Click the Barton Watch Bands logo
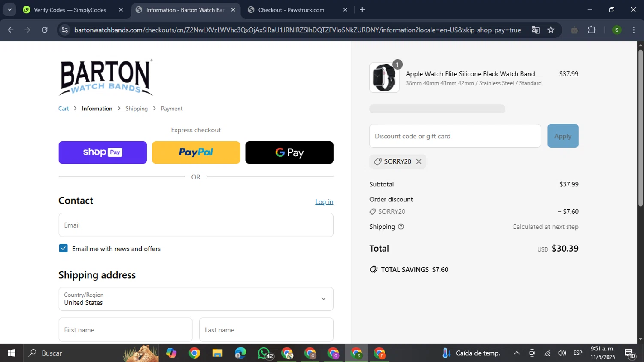This screenshot has height=362, width=644. click(x=106, y=77)
